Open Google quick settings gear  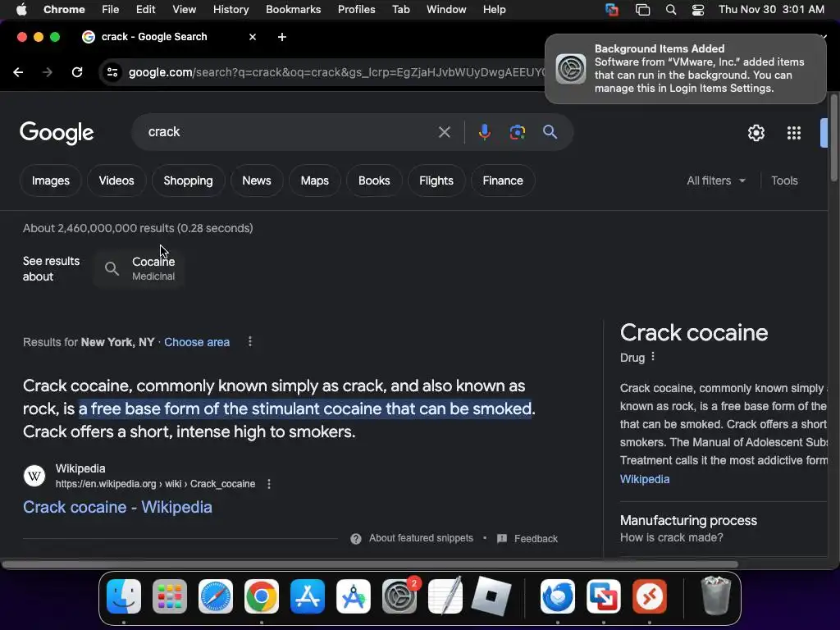pos(756,133)
